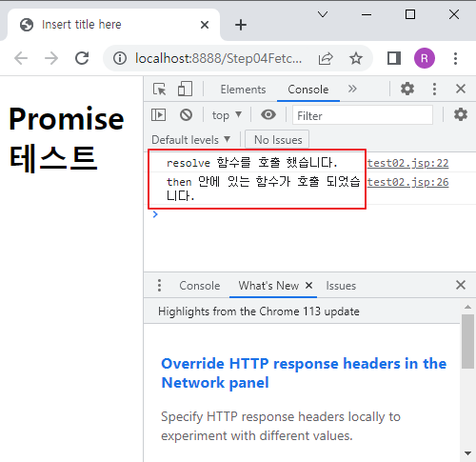Click the What's New scrollbar thumb
Image resolution: width=476 pixels, height=462 pixels.
click(x=467, y=341)
